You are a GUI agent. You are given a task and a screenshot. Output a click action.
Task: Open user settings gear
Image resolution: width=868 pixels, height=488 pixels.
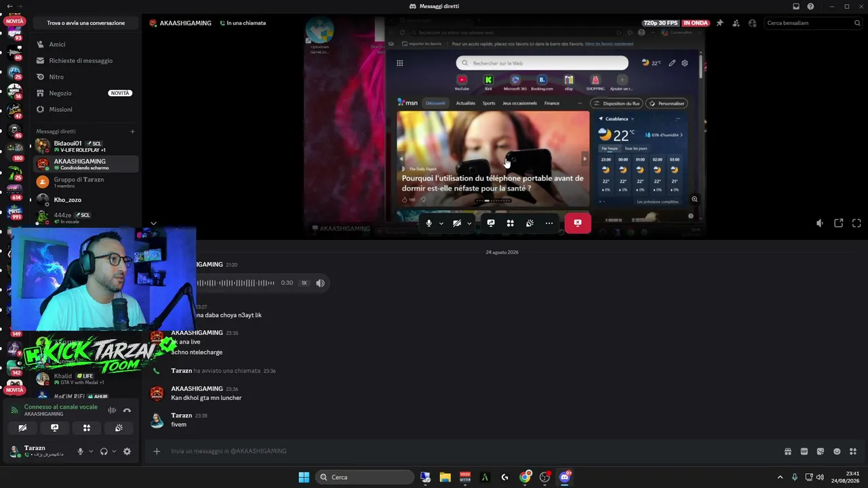(127, 451)
